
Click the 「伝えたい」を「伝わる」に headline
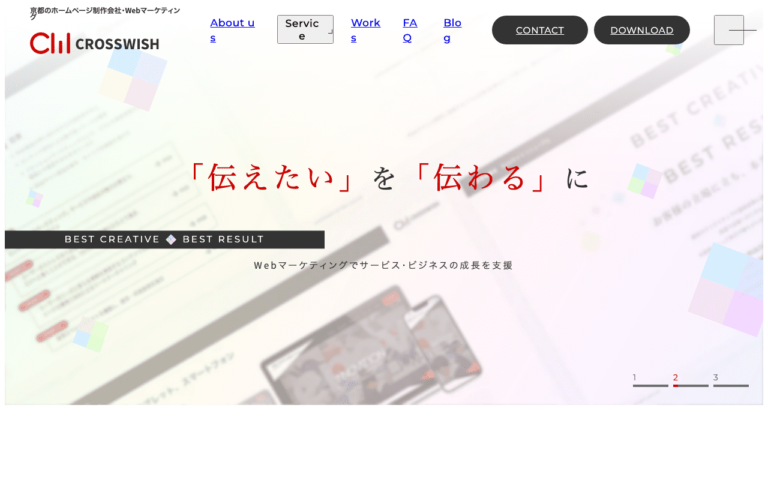click(389, 177)
